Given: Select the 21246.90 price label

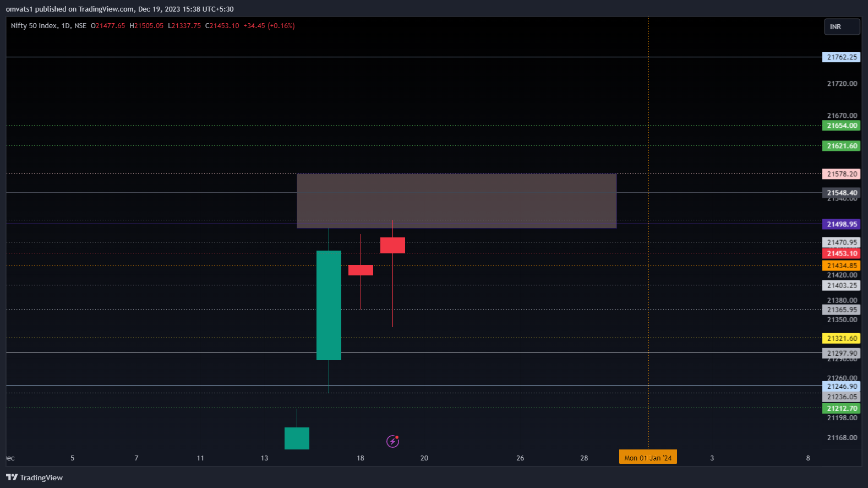Looking at the screenshot, I should click(x=841, y=386).
